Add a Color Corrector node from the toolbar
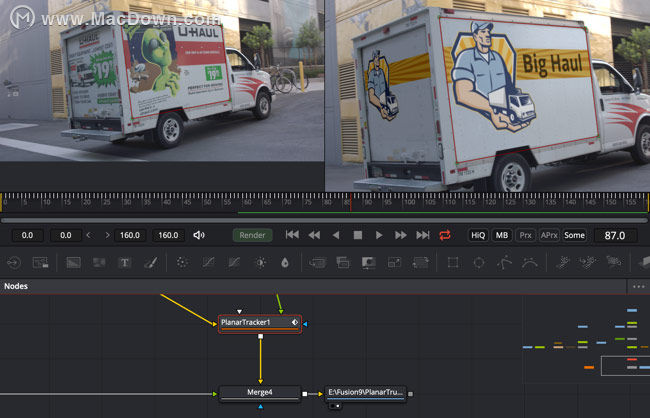Image resolution: width=650 pixels, height=418 pixels. pyautogui.click(x=182, y=262)
